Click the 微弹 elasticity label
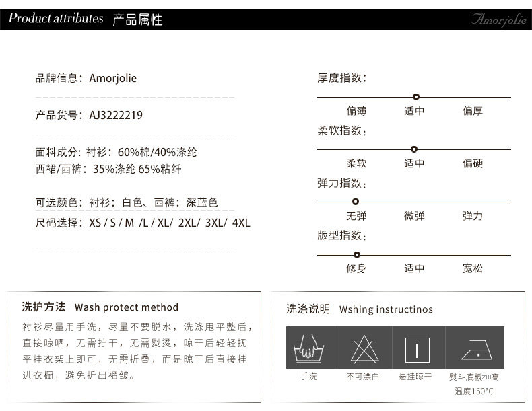This screenshot has height=411, width=532. click(414, 216)
